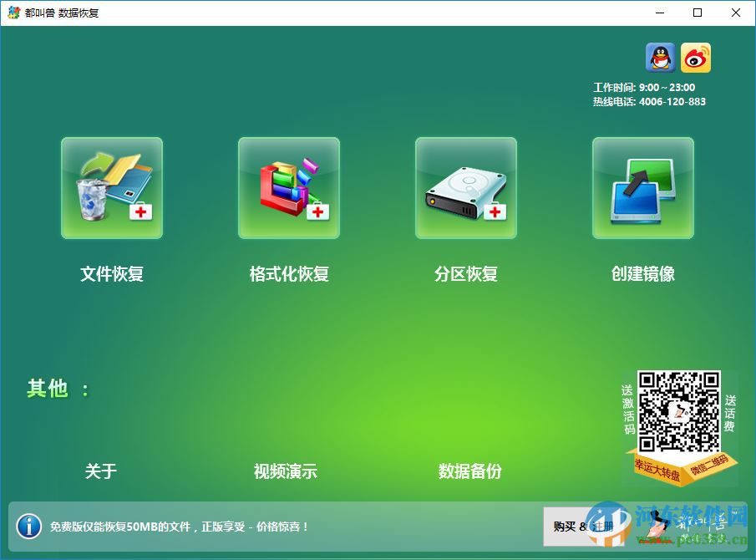This screenshot has height=560, width=756.
Task: Open QQ customer support icon
Action: click(659, 57)
